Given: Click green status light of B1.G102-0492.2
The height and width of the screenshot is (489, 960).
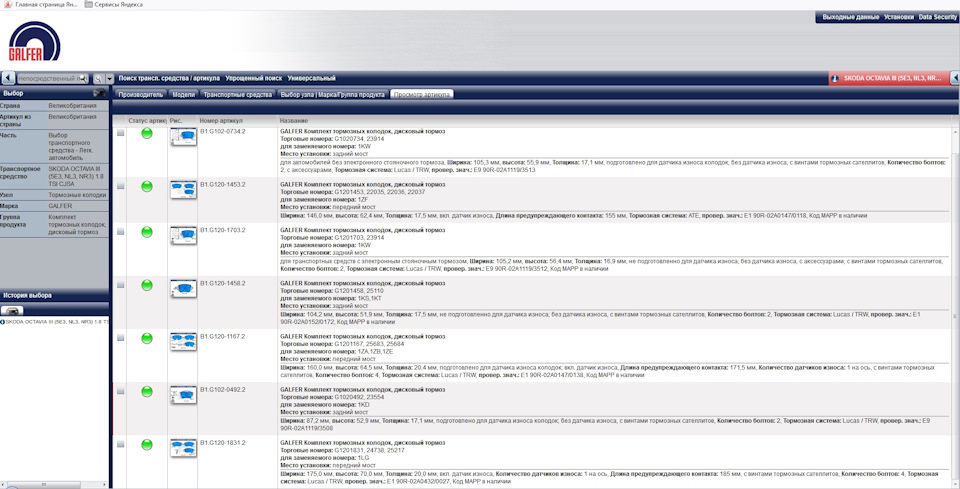Looking at the screenshot, I should 147,391.
